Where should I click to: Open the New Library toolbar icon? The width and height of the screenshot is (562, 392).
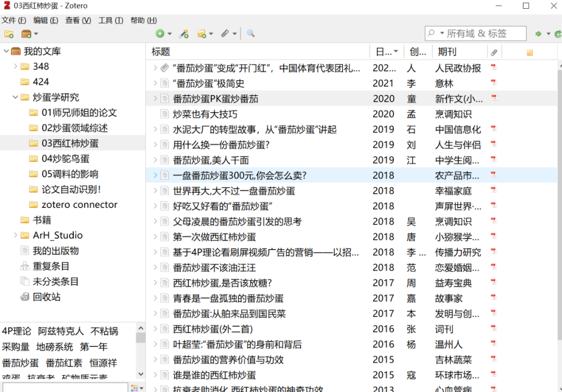(x=26, y=34)
